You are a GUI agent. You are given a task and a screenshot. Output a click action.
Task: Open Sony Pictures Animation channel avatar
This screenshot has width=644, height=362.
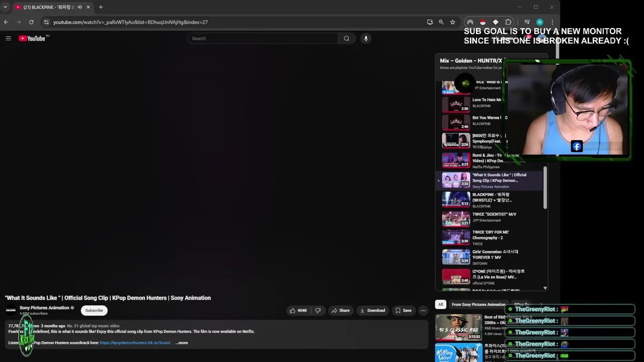click(11, 310)
